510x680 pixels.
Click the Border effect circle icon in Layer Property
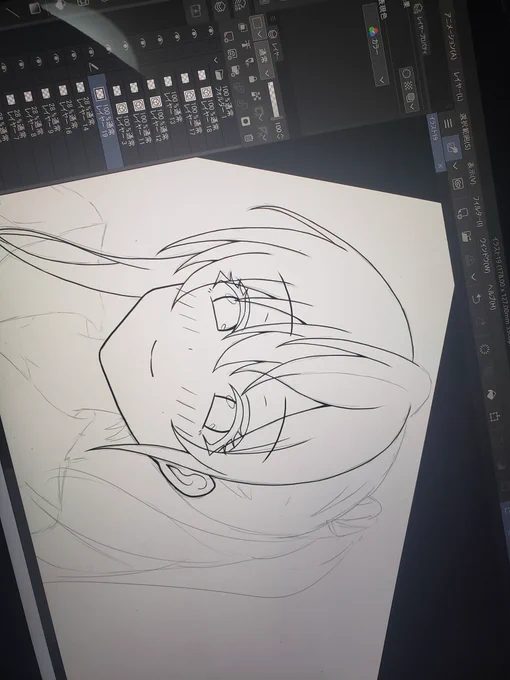pyautogui.click(x=406, y=73)
